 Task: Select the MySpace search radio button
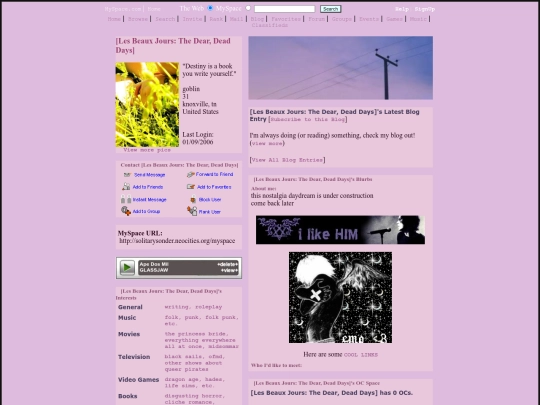tap(248, 8)
